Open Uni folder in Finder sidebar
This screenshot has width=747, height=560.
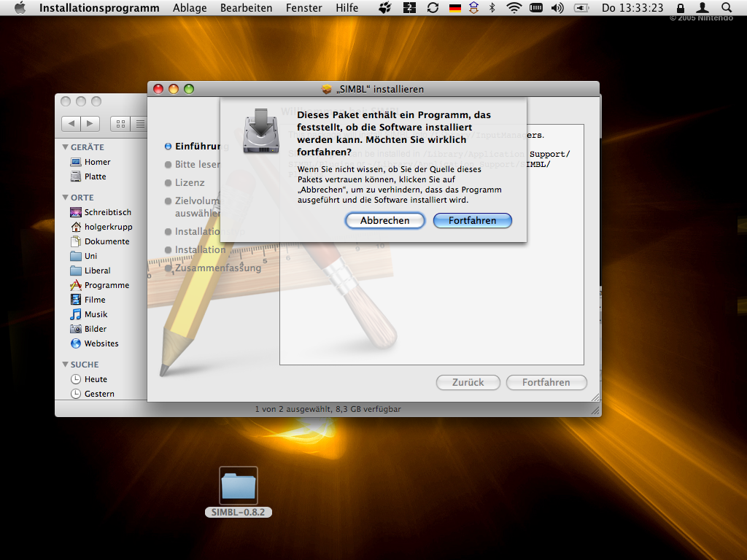click(x=84, y=256)
